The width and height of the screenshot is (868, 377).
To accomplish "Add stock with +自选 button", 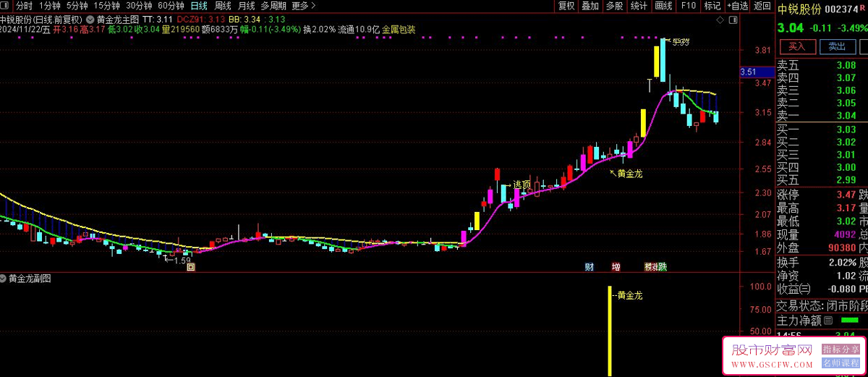I will pyautogui.click(x=736, y=6).
